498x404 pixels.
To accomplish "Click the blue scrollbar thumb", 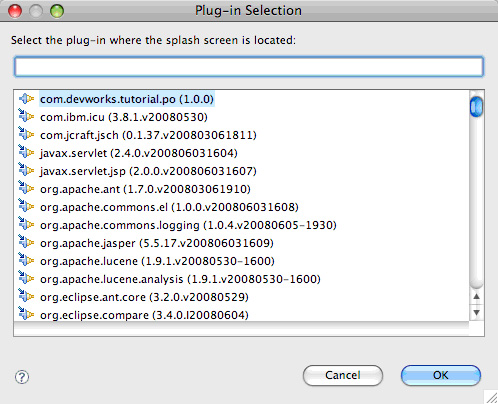I will [x=476, y=106].
